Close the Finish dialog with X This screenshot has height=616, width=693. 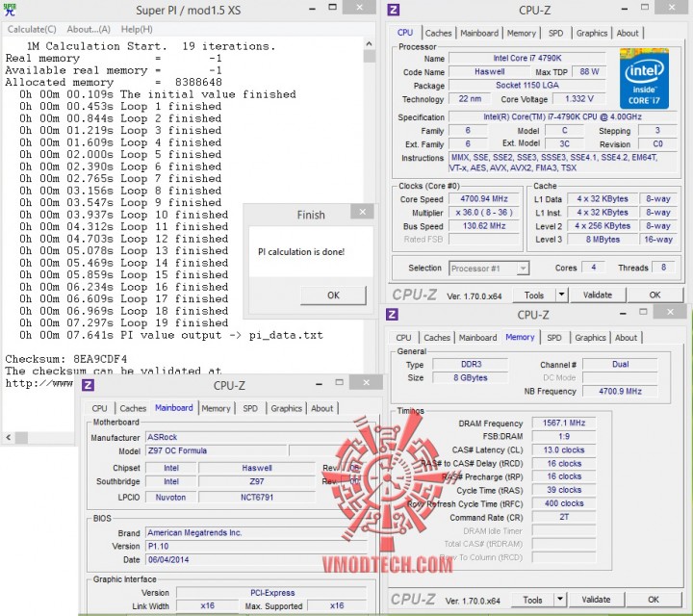coord(362,212)
